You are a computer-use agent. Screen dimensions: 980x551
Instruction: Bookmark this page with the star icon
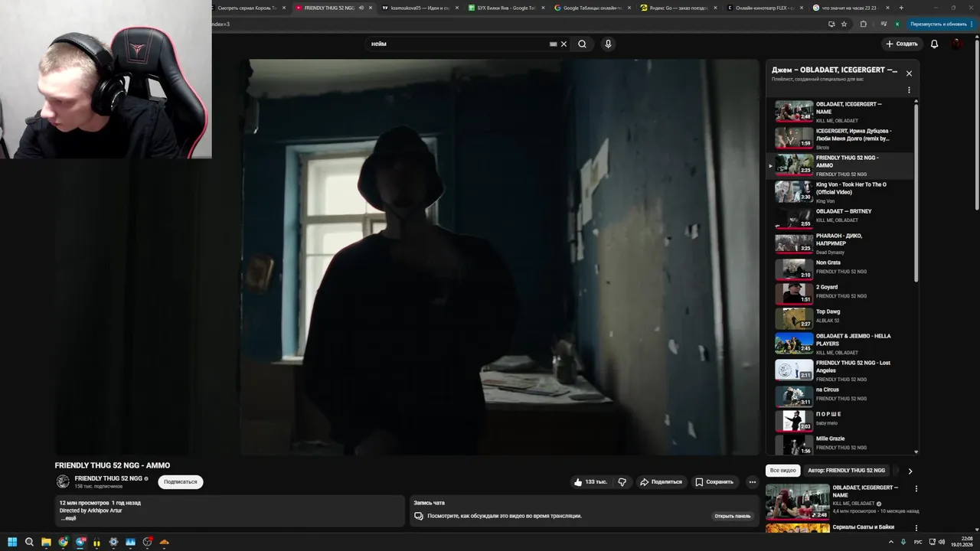pyautogui.click(x=844, y=24)
